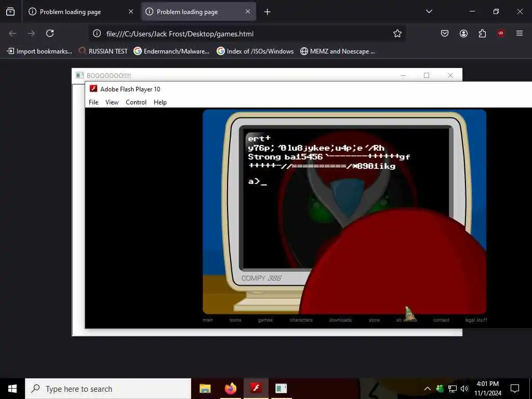Open the Extensions puzzle icon
The width and height of the screenshot is (532, 399).
[x=482, y=33]
